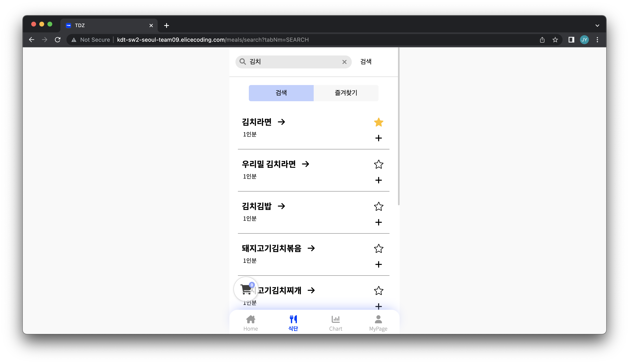
Task: Add 고기김치찌개 with the plus icon
Action: 378,307
